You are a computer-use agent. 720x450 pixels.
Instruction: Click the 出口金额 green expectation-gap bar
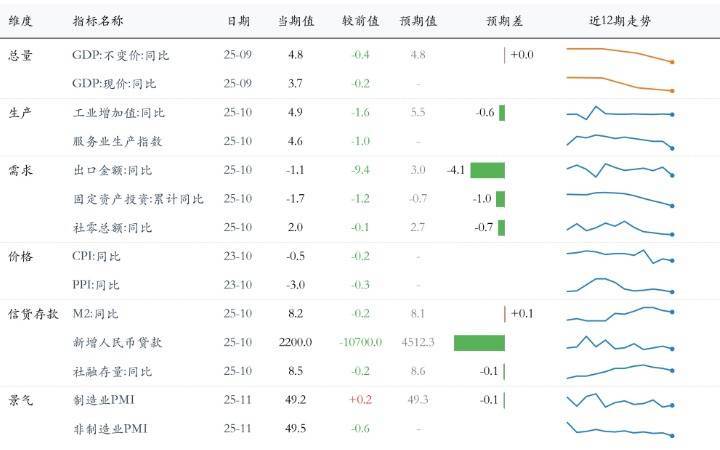[x=487, y=170]
